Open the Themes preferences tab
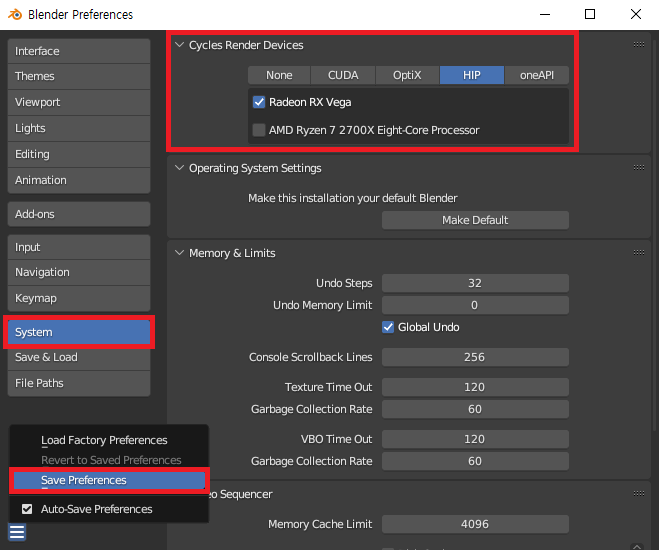Image resolution: width=659 pixels, height=550 pixels. coord(79,76)
